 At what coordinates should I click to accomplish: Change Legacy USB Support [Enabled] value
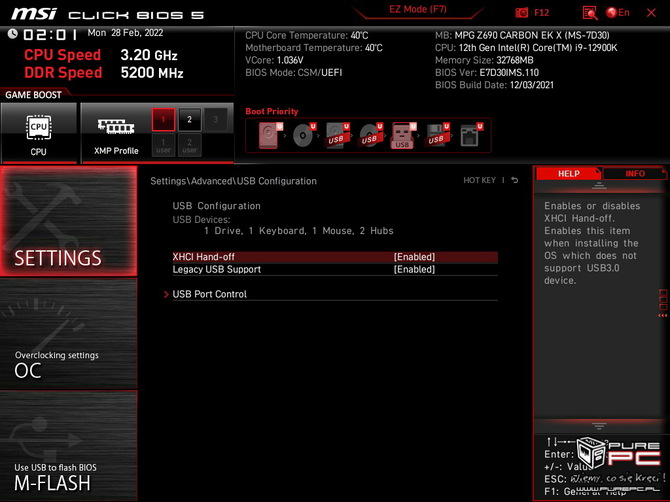point(414,270)
